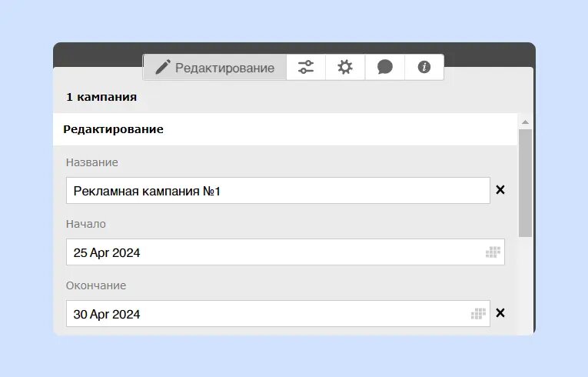Open calendar picker for start date
The width and height of the screenshot is (588, 377).
(493, 252)
